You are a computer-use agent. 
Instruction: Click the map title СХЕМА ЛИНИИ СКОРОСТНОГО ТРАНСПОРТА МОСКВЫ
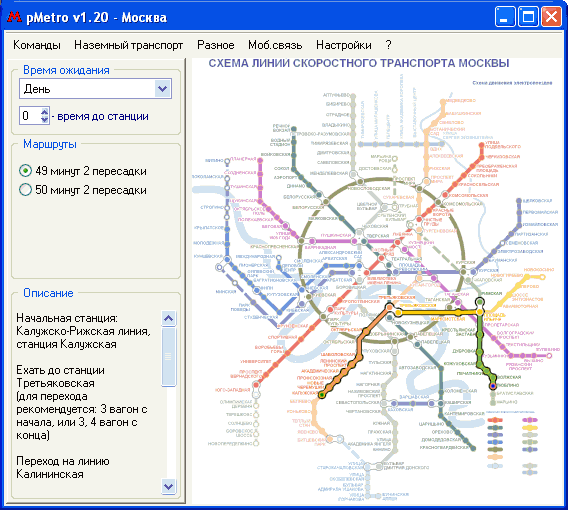[359, 63]
